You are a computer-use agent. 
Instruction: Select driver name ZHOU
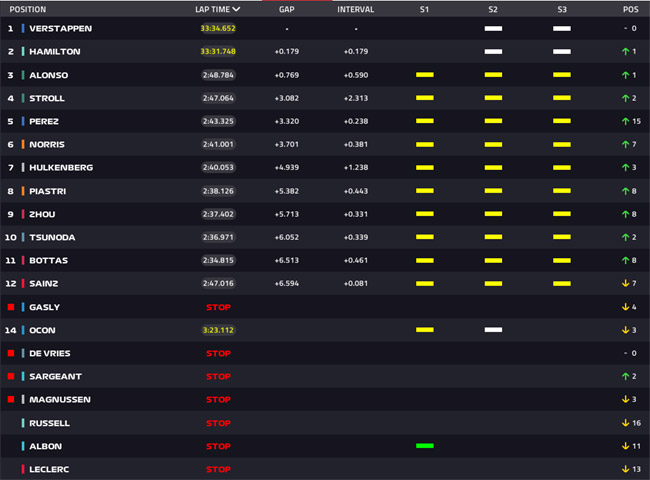(x=42, y=214)
